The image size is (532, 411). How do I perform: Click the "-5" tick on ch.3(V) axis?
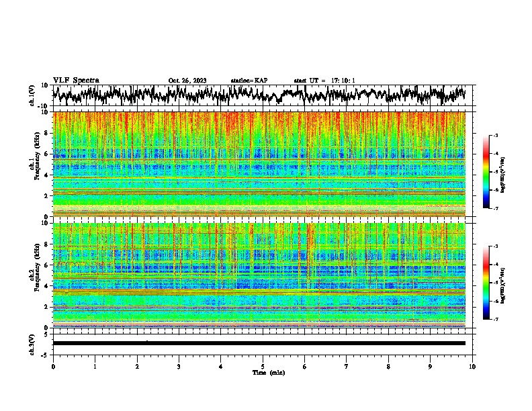pos(45,355)
